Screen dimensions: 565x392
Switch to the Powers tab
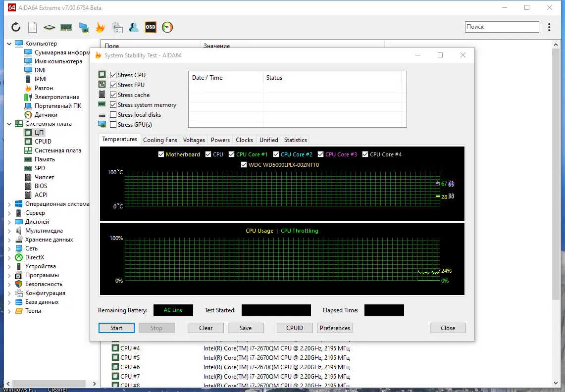[x=220, y=140]
